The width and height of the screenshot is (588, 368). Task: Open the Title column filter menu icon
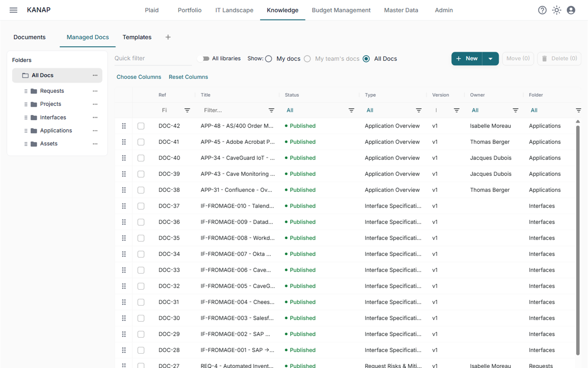pyautogui.click(x=271, y=110)
